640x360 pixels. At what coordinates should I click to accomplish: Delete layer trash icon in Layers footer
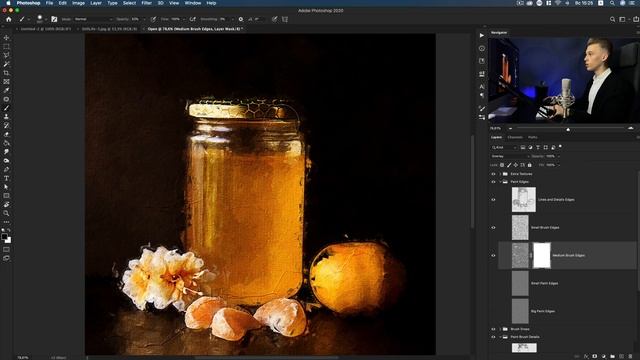click(x=631, y=357)
